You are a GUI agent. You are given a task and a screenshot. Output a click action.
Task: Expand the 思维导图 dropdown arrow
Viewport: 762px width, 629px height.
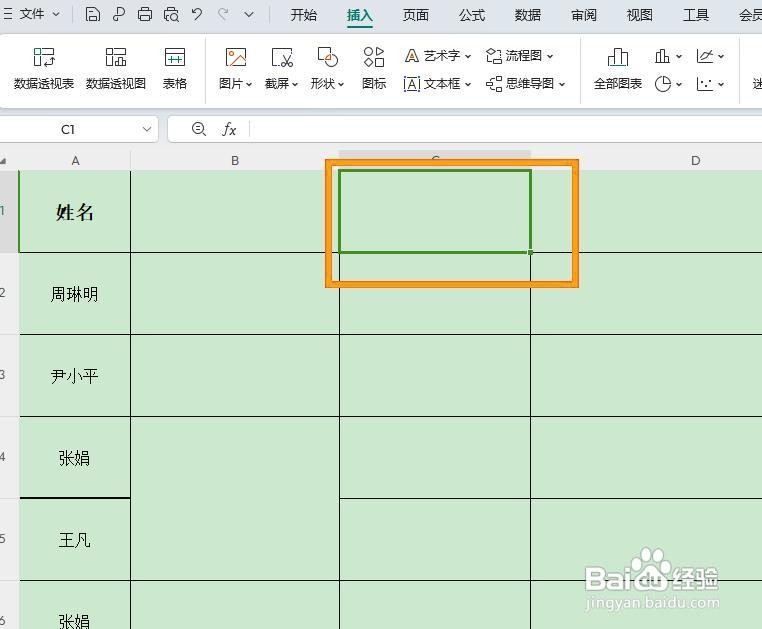(562, 85)
